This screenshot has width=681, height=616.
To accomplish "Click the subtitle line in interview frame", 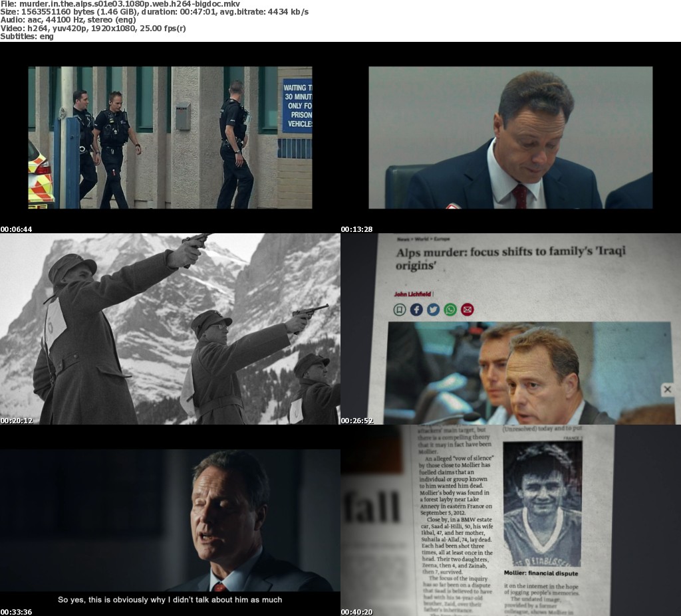I will tap(170, 599).
